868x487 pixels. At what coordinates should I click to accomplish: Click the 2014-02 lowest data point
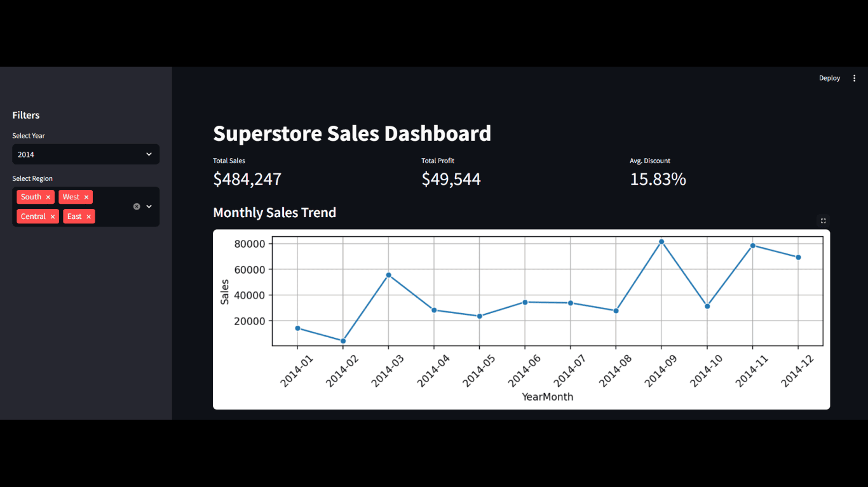[x=343, y=341]
